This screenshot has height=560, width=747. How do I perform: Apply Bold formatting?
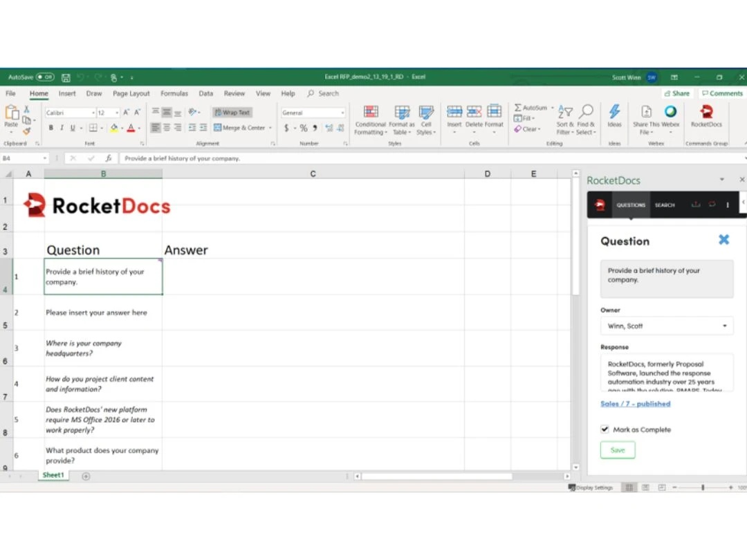[51, 128]
